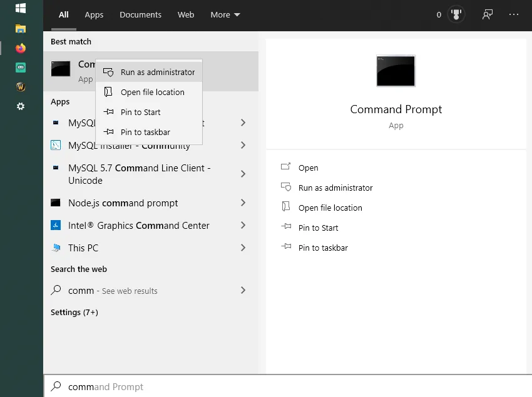Click the magnifier icon in the search box
The image size is (532, 397).
tap(56, 386)
